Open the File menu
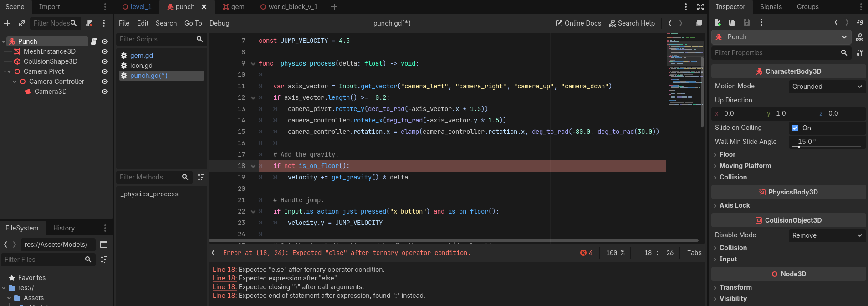868x306 pixels. pos(124,23)
